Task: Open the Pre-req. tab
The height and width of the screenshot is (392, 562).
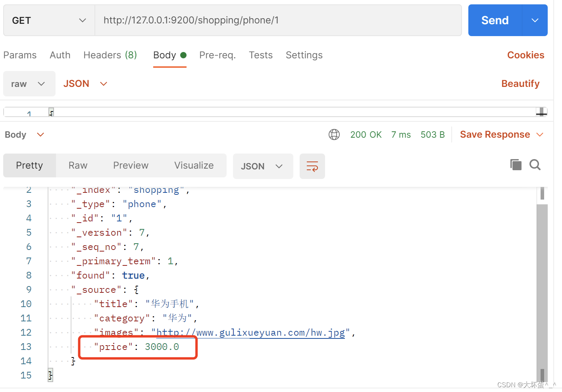Action: point(217,55)
